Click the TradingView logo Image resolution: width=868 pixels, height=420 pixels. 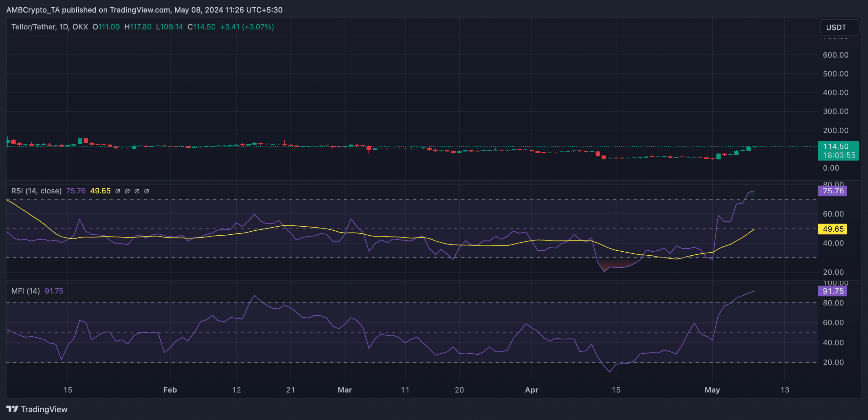click(37, 409)
